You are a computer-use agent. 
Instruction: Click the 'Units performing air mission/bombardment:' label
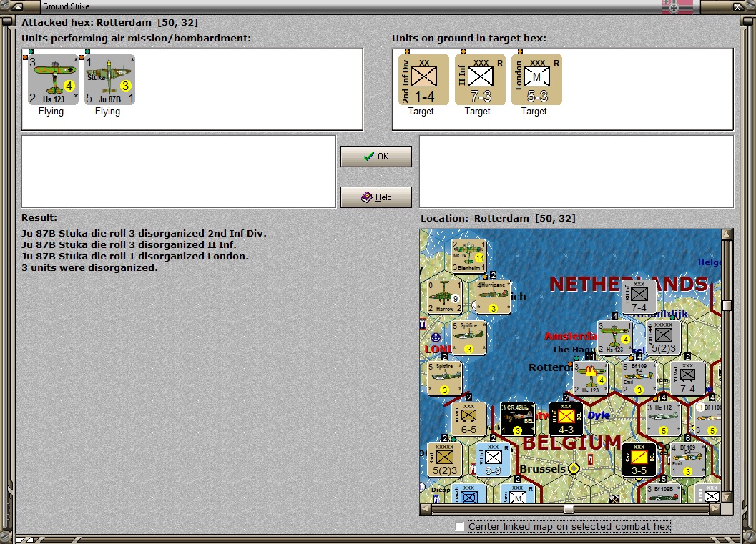coord(137,38)
